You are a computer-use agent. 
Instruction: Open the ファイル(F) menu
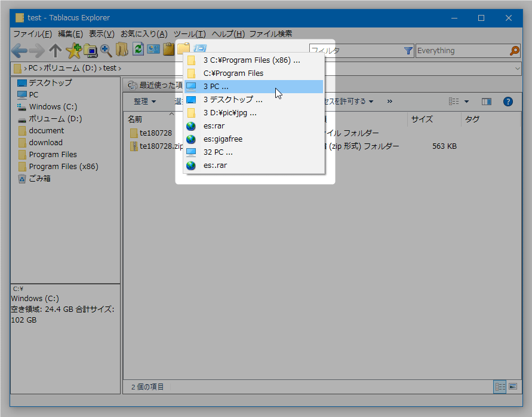[x=33, y=34]
